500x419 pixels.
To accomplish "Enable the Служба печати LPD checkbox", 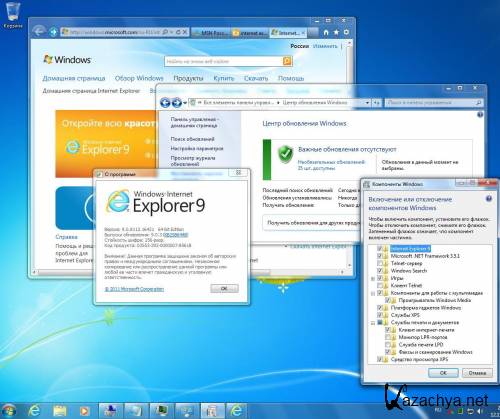I will (x=388, y=344).
